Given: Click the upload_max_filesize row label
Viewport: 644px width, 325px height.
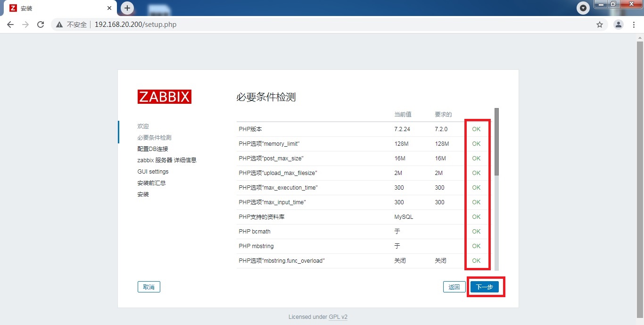Looking at the screenshot, I should point(278,173).
